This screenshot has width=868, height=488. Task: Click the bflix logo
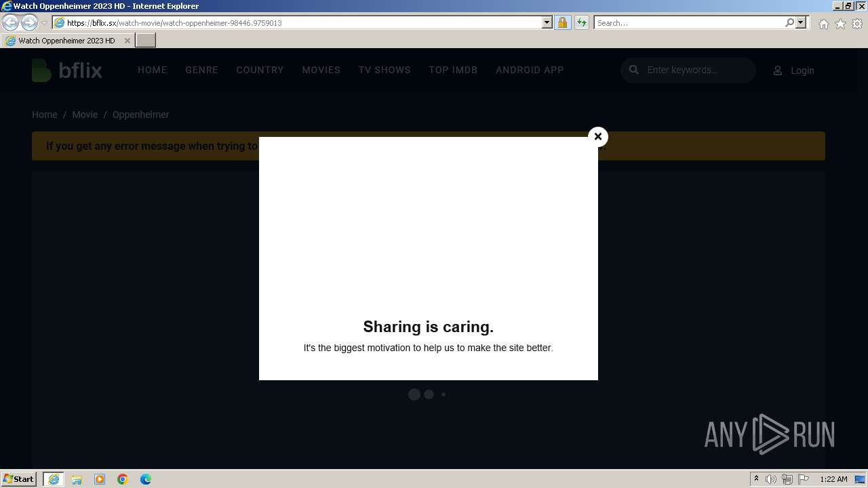coord(67,70)
